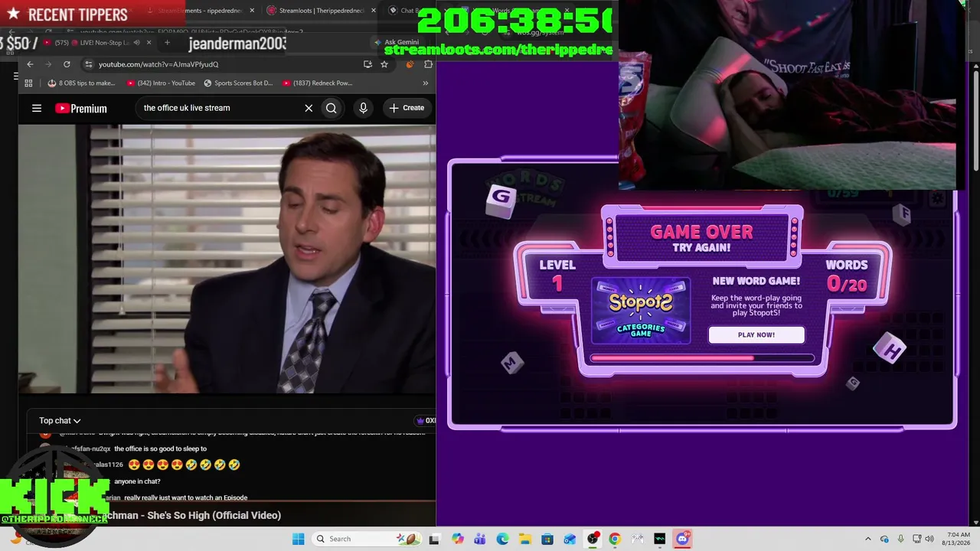Open the browser extensions puzzle icon
This screenshot has height=551, width=980.
click(x=428, y=64)
